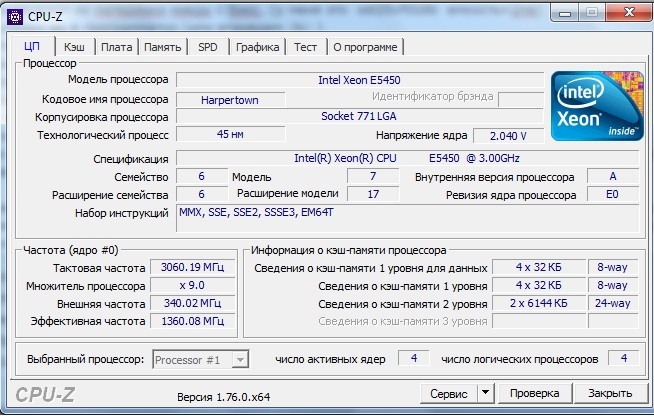Click the Закрыть button

(610, 393)
